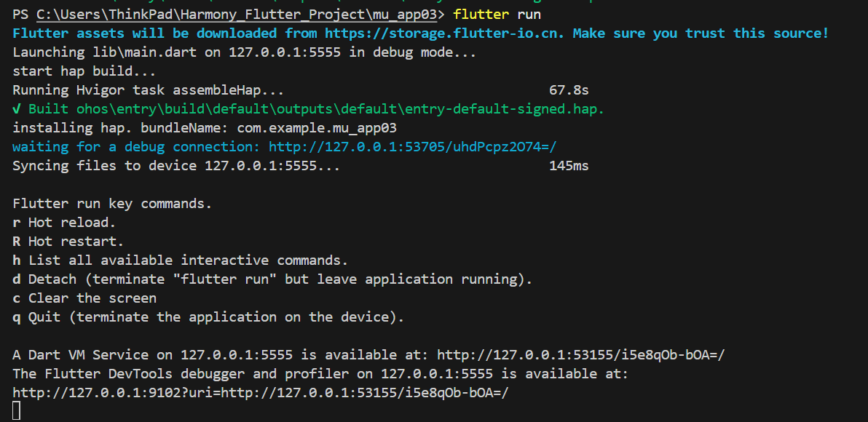The height and width of the screenshot is (422, 868).
Task: Click 'Flutter run key commands.' heading
Action: 112,204
